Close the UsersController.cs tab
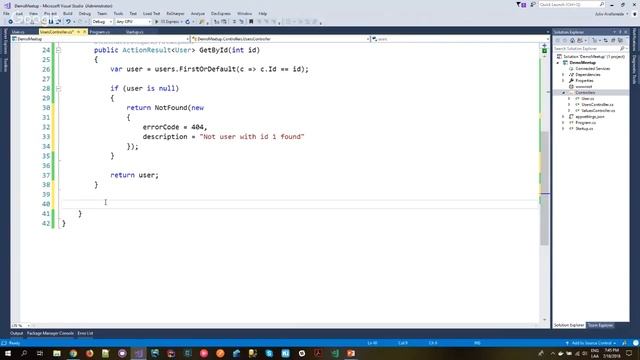 [x=84, y=32]
